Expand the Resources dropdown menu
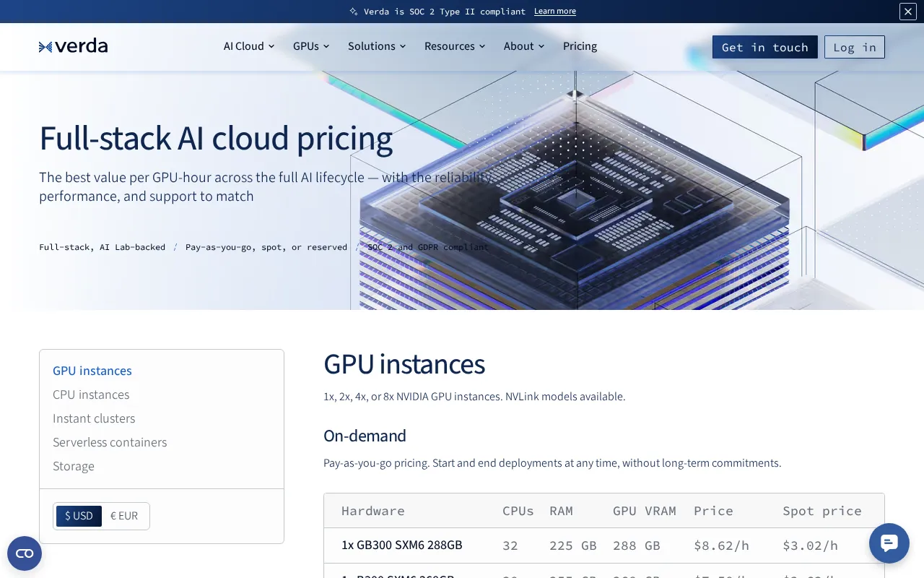924x578 pixels. pos(455,46)
